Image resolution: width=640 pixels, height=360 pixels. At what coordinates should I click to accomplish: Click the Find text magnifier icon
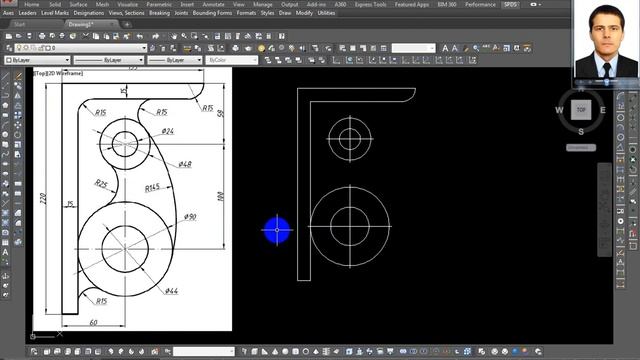[x=476, y=48]
